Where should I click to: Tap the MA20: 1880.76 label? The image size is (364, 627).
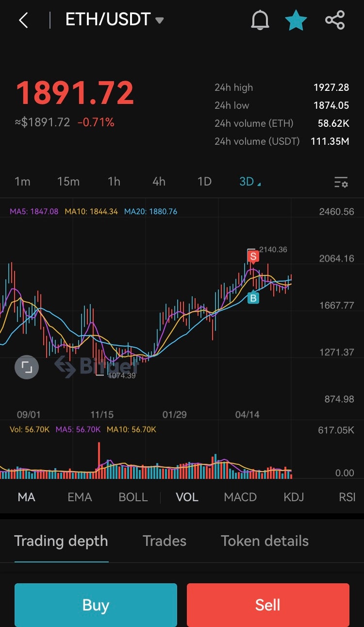(x=151, y=212)
